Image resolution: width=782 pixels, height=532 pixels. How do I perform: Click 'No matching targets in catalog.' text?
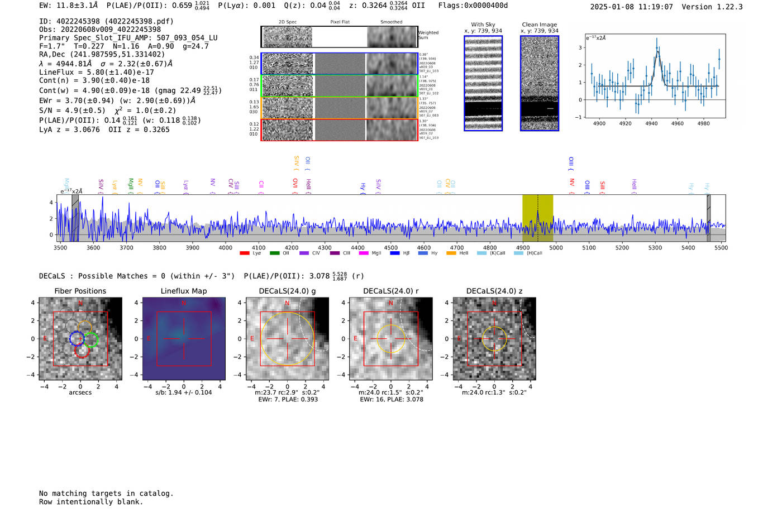(x=106, y=493)
